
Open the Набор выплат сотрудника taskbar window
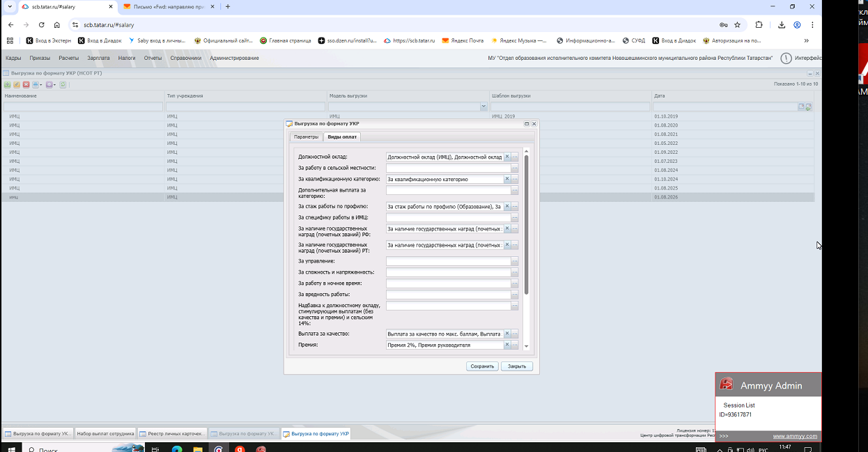104,433
